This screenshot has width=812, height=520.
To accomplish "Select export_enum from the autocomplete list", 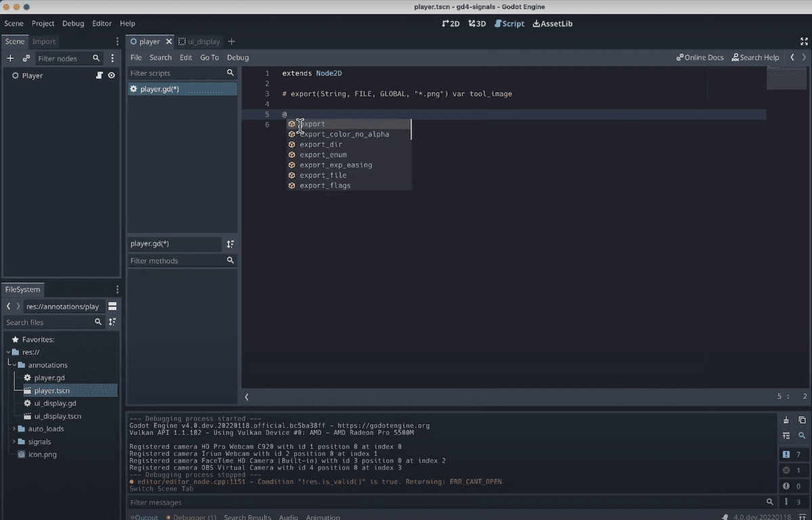I will [x=323, y=154].
